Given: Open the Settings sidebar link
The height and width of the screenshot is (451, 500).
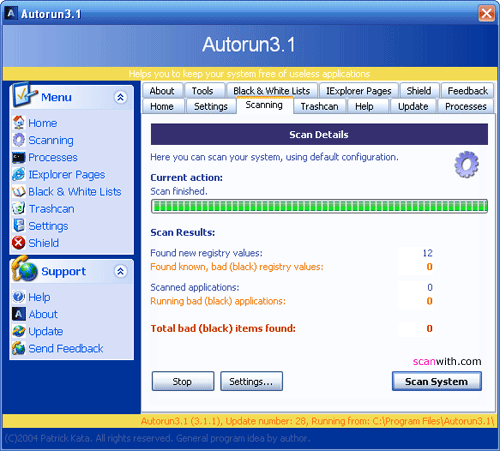Looking at the screenshot, I should tap(48, 226).
